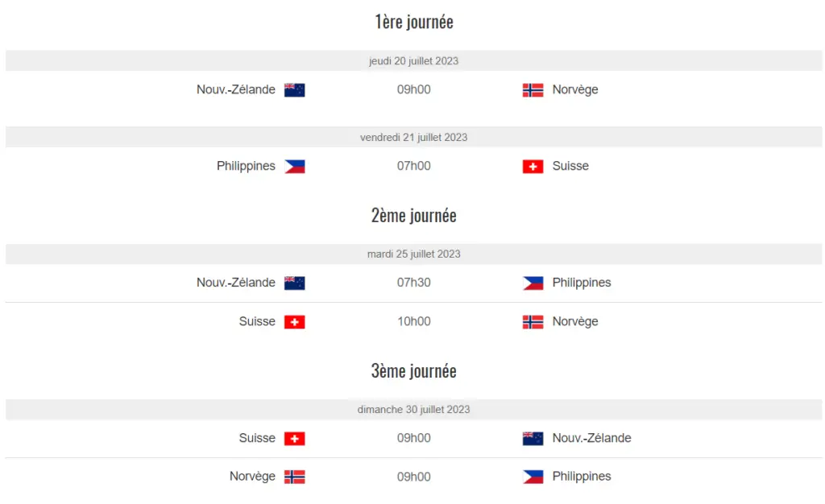Click New Zealand flag in 20 juillet match
Image resolution: width=825 pixels, height=504 pixels.
pos(294,90)
